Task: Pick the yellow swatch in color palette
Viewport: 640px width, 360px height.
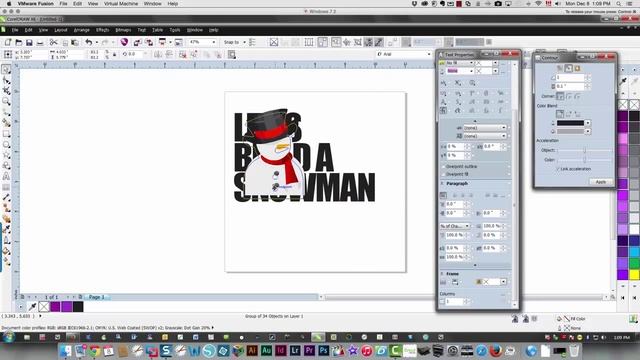Action: click(634, 274)
